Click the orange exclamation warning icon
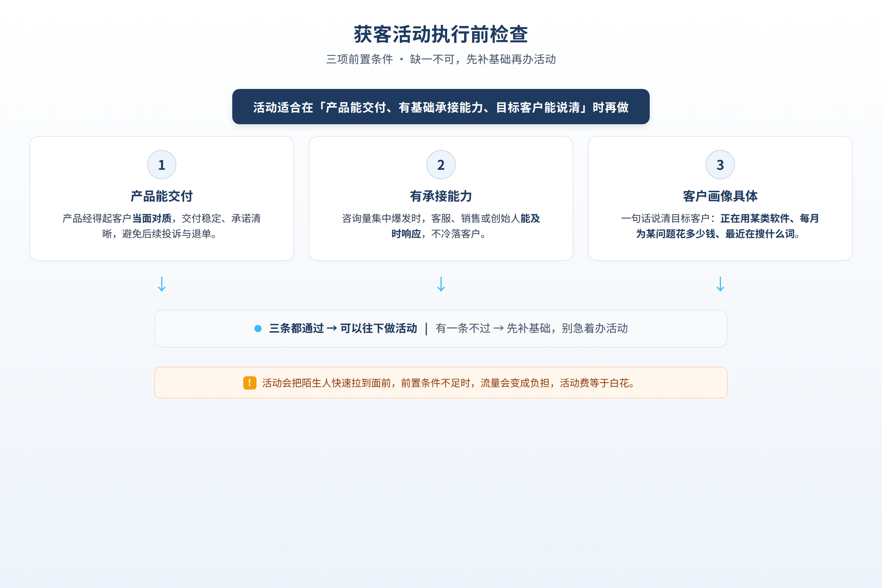 click(250, 383)
